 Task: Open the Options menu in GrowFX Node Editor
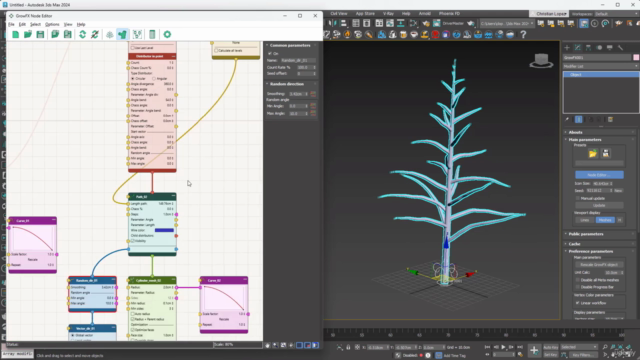tap(52, 24)
